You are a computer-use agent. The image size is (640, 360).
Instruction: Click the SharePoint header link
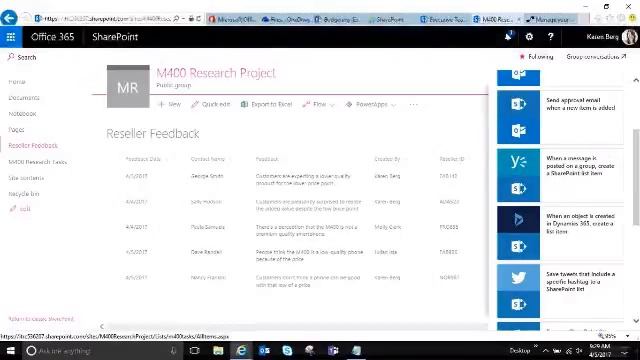115,37
